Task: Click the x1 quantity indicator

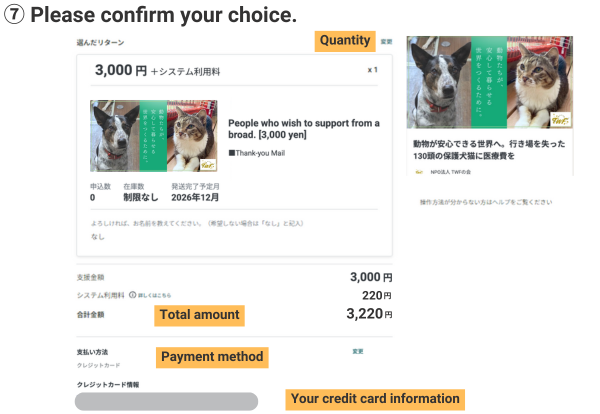Action: coord(373,70)
